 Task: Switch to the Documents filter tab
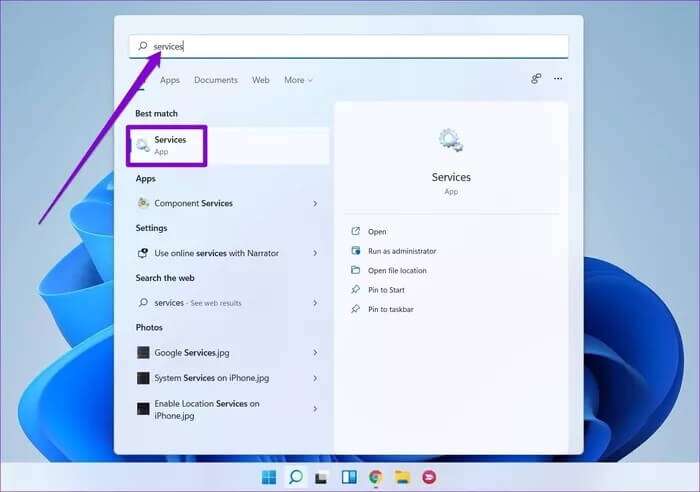click(216, 80)
